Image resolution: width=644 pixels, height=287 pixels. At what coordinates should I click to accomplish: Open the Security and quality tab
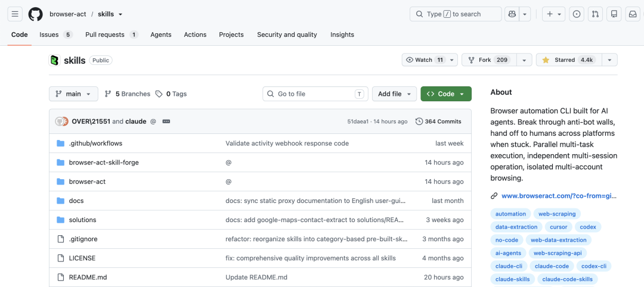tap(287, 35)
